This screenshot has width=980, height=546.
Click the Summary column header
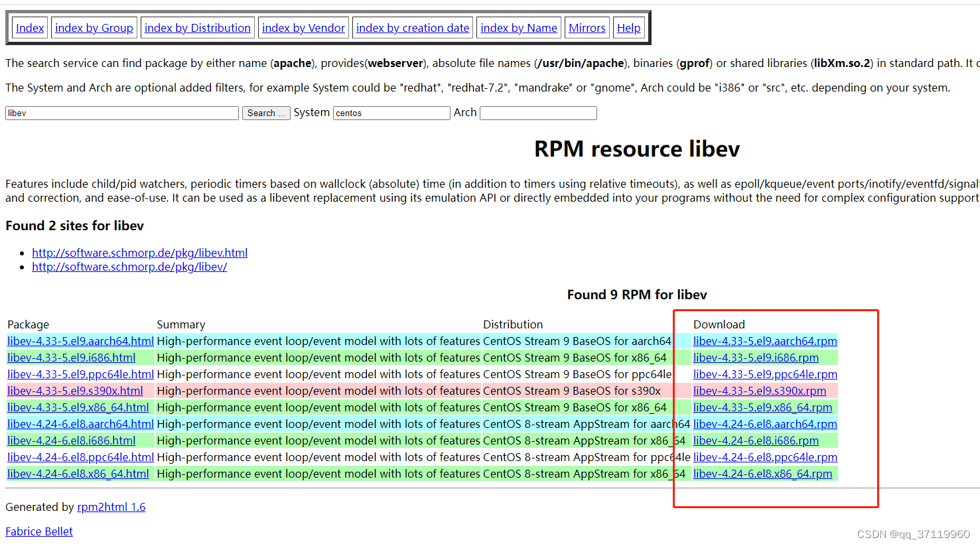[181, 324]
